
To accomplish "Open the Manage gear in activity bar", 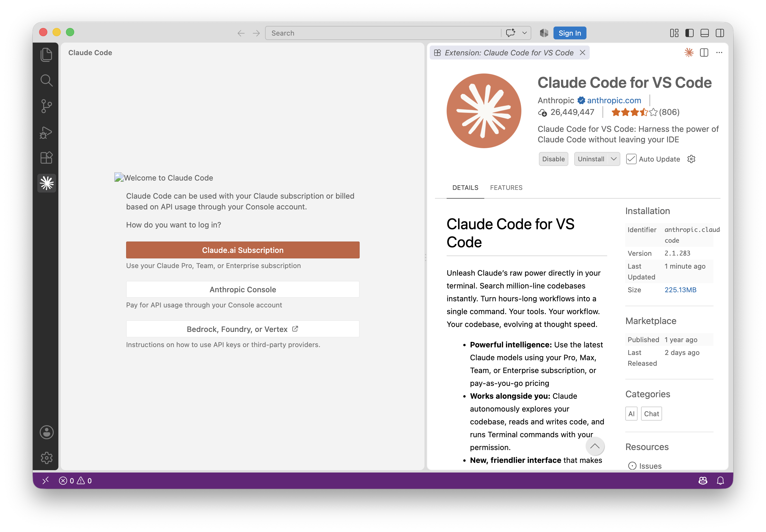I will coord(46,458).
